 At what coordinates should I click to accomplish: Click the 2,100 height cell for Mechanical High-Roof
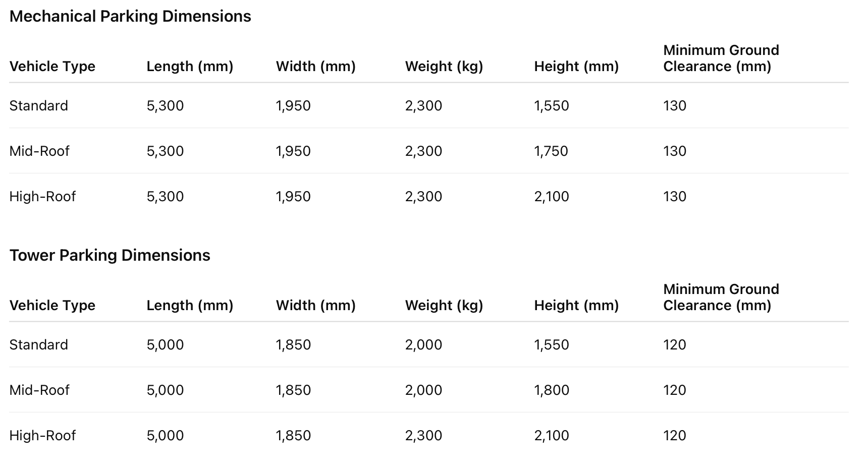pyautogui.click(x=552, y=196)
